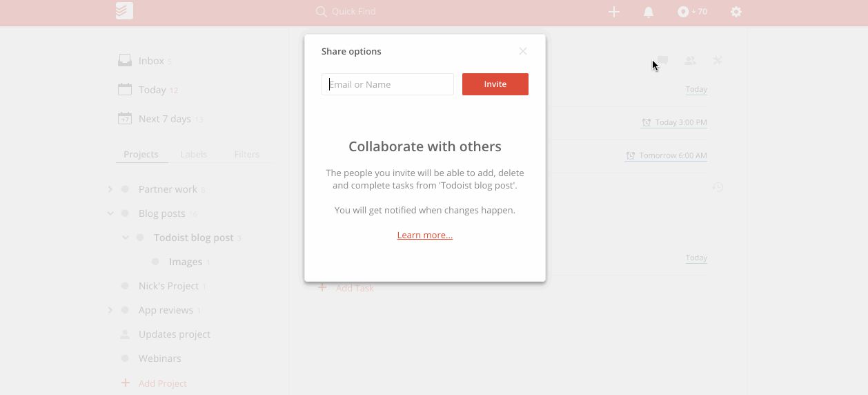Select the Todoist blog post project
868x395 pixels.
click(x=194, y=238)
